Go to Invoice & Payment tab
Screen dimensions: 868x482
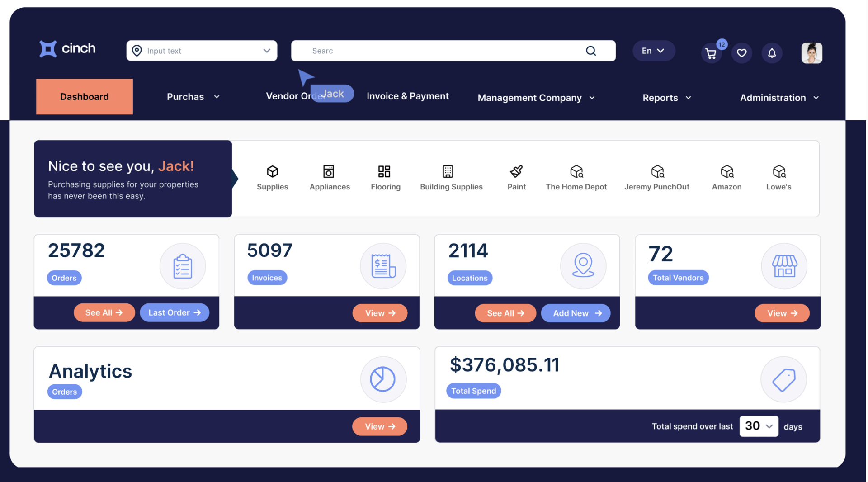[407, 96]
